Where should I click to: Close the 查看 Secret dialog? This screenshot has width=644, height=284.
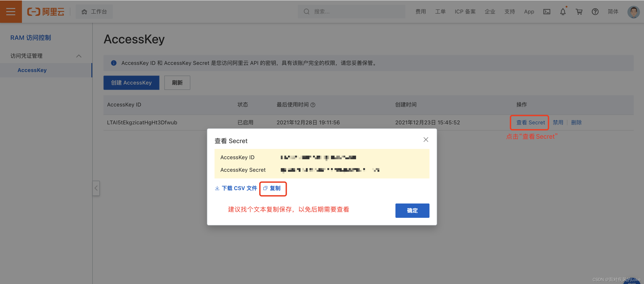pyautogui.click(x=426, y=140)
